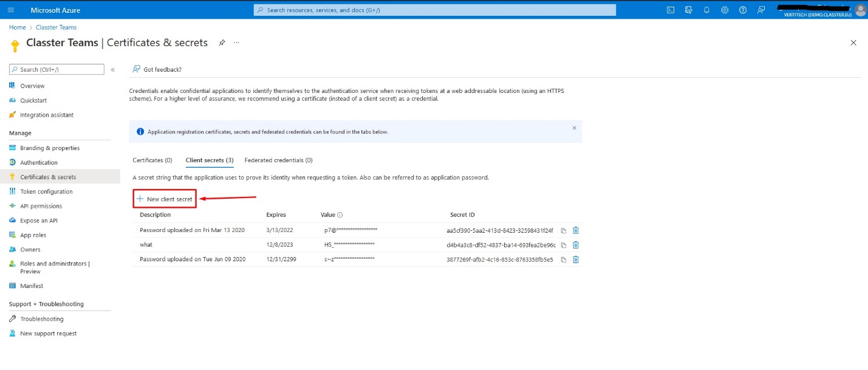Show info tooltip next to Value header
Viewport: 868px width, 370px height.
pyautogui.click(x=340, y=215)
